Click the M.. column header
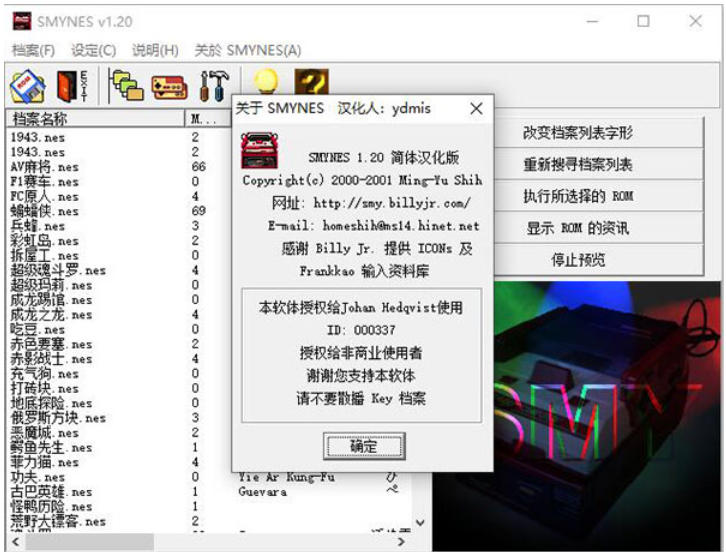This screenshot has height=552, width=726. tap(207, 119)
